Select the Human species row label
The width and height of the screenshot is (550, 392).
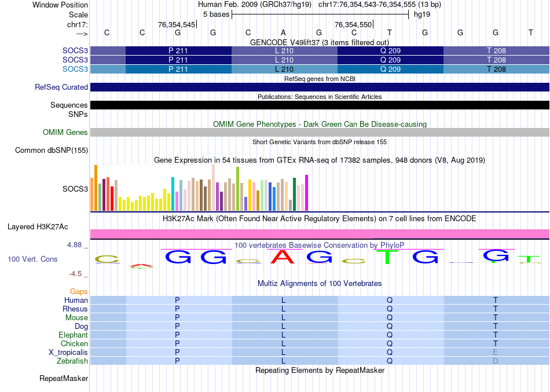click(76, 300)
